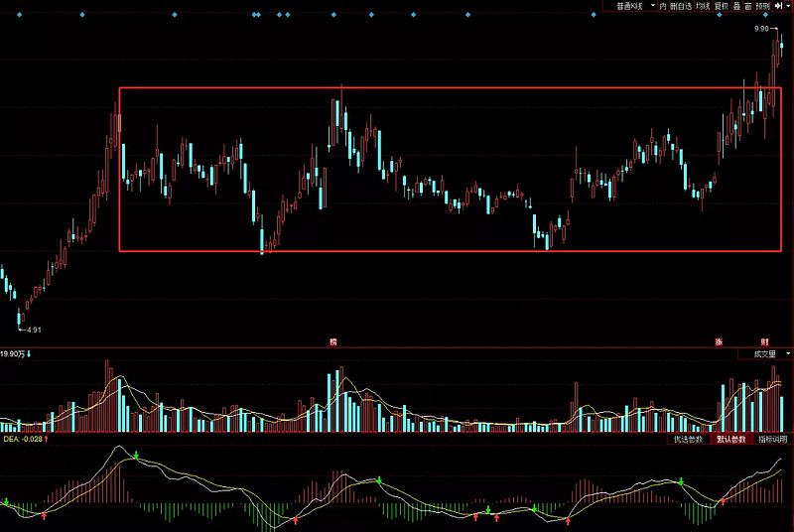
Task: Click the cyan down arrow beside 19.90万
Action: pos(30,353)
